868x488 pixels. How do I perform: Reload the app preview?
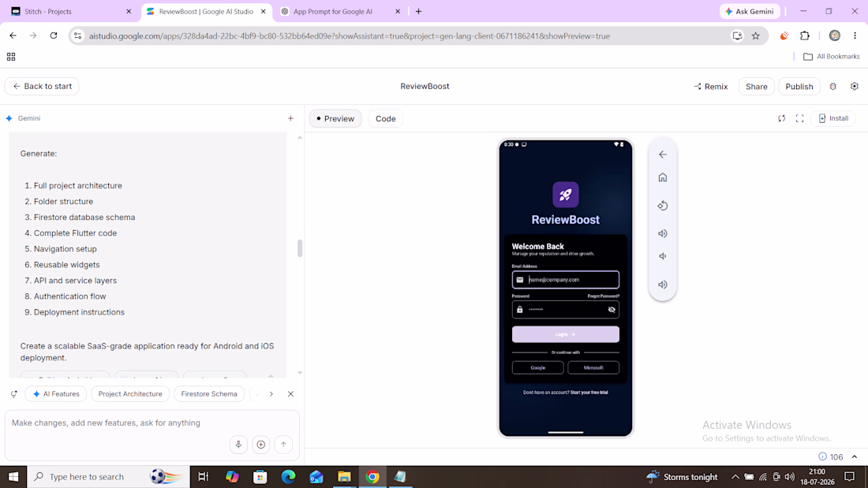pyautogui.click(x=782, y=118)
